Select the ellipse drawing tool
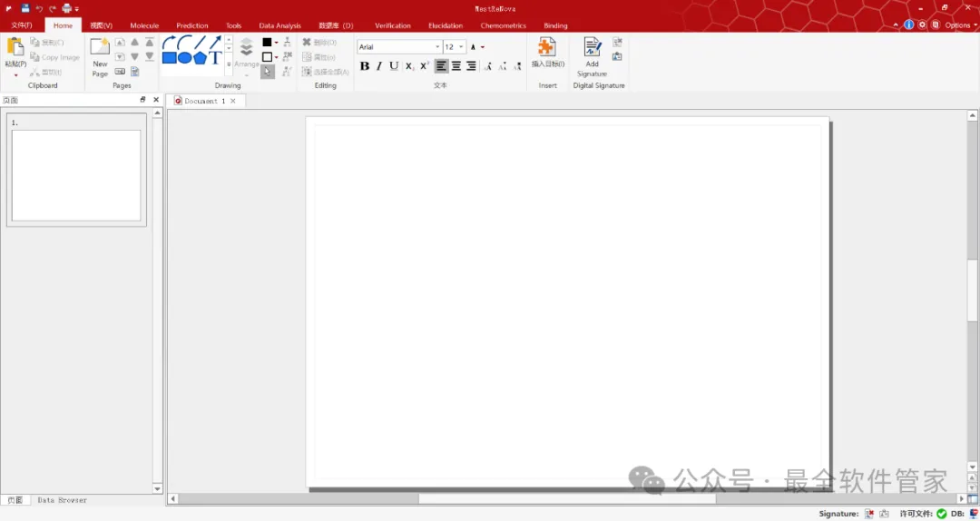 [184, 58]
